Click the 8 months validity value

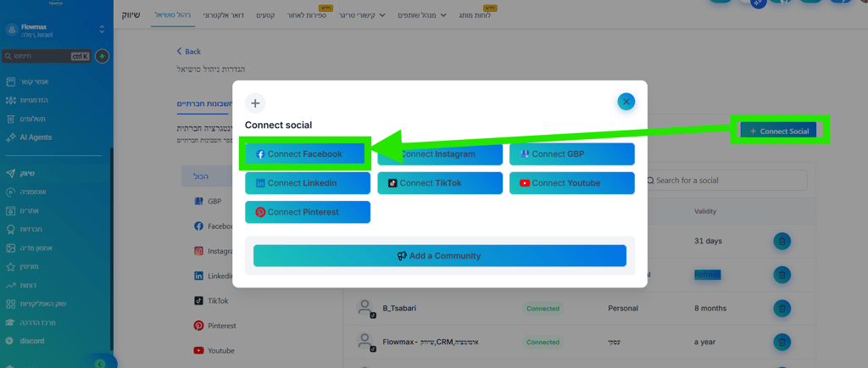(710, 309)
